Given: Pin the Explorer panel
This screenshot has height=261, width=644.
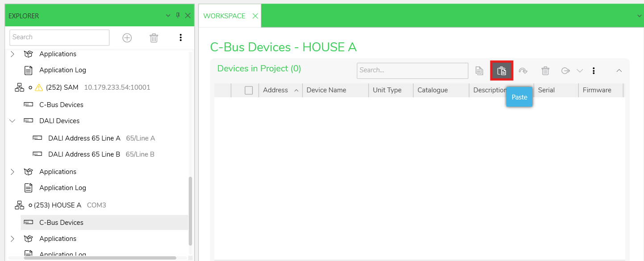Looking at the screenshot, I should (178, 16).
